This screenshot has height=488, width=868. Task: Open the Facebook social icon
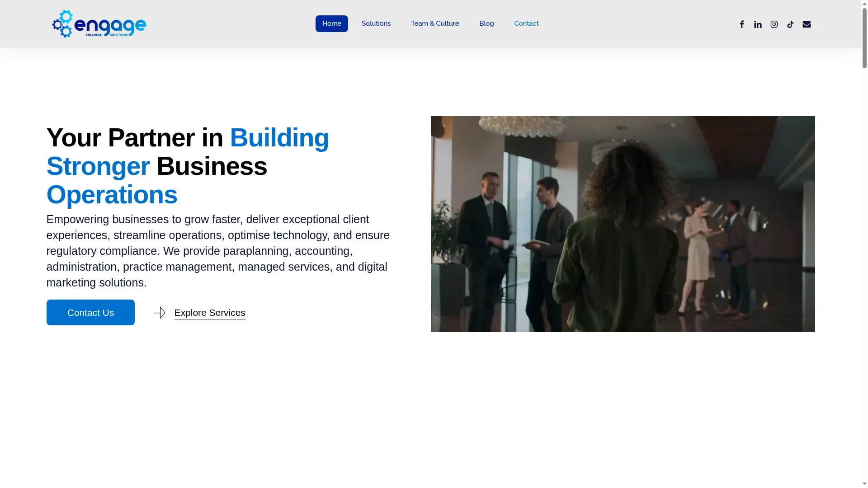[741, 24]
